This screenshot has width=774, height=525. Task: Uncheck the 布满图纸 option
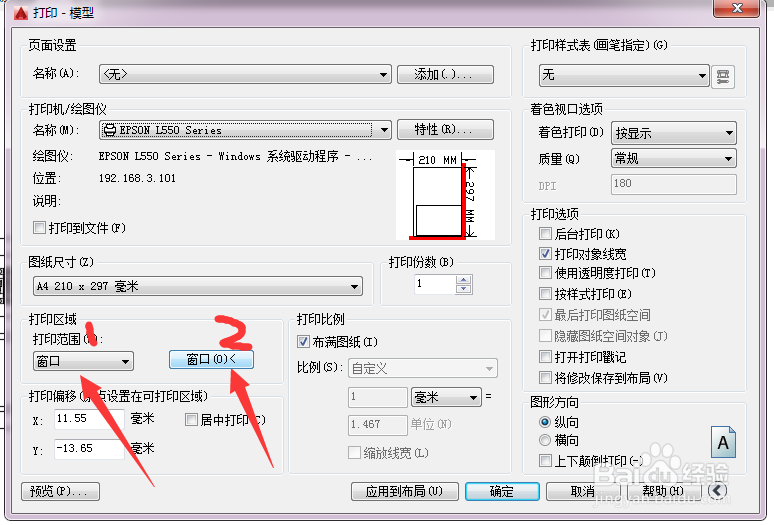[304, 341]
